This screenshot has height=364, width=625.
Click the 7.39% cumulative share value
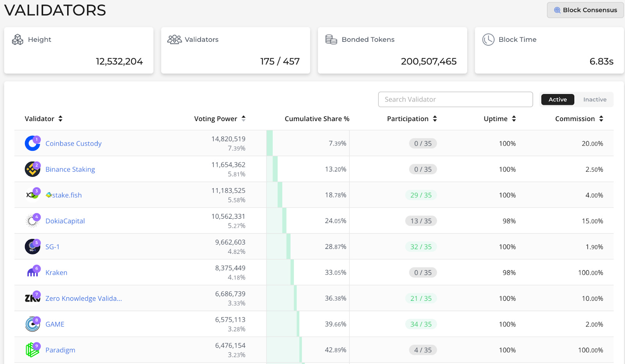click(337, 143)
